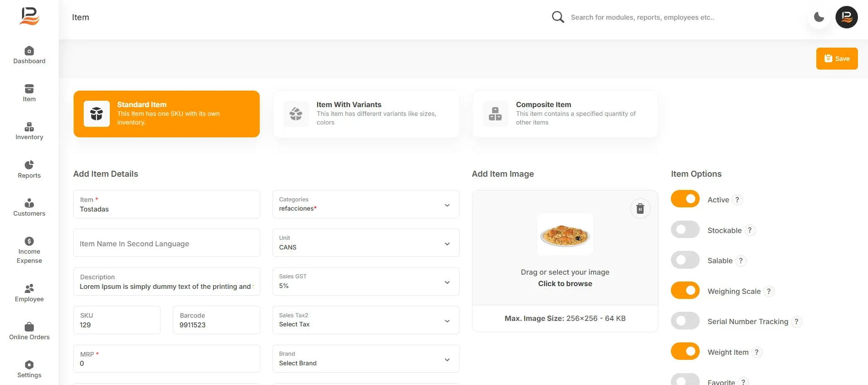
Task: Expand the Brand dropdown
Action: 366,359
